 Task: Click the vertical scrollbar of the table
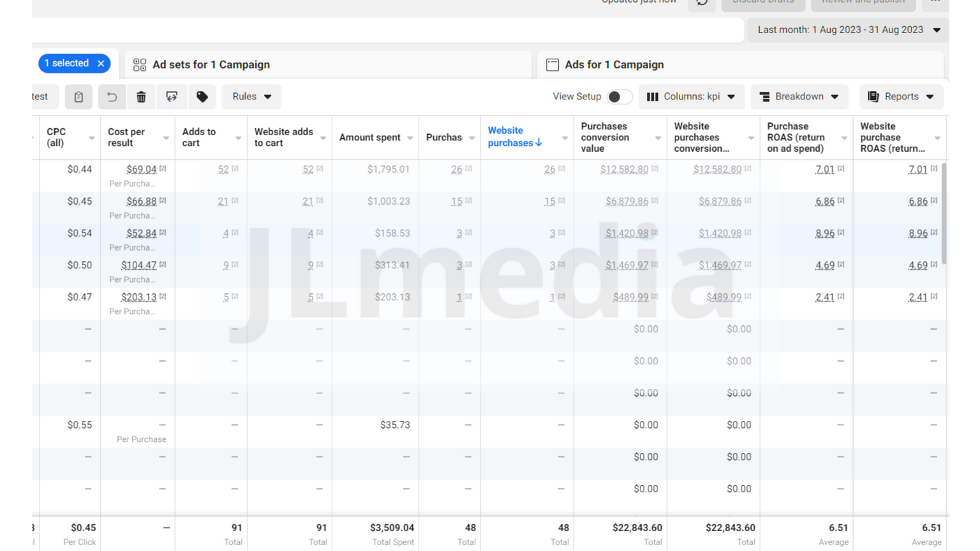[x=944, y=214]
